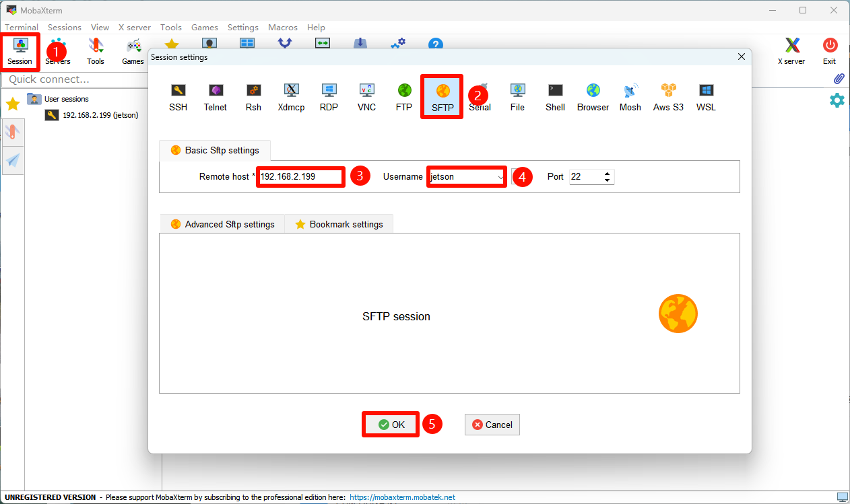Open the Games menu
The height and width of the screenshot is (504, 850).
[x=205, y=28]
